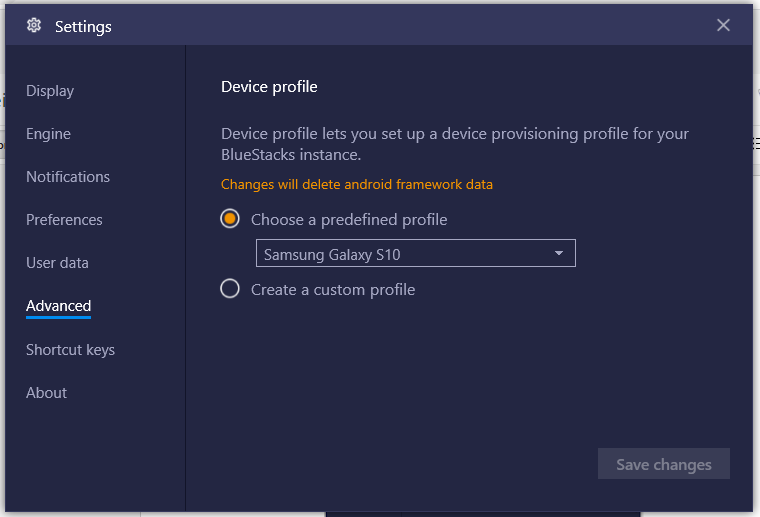Open the Shortcut keys section
The width and height of the screenshot is (760, 517).
coord(70,350)
